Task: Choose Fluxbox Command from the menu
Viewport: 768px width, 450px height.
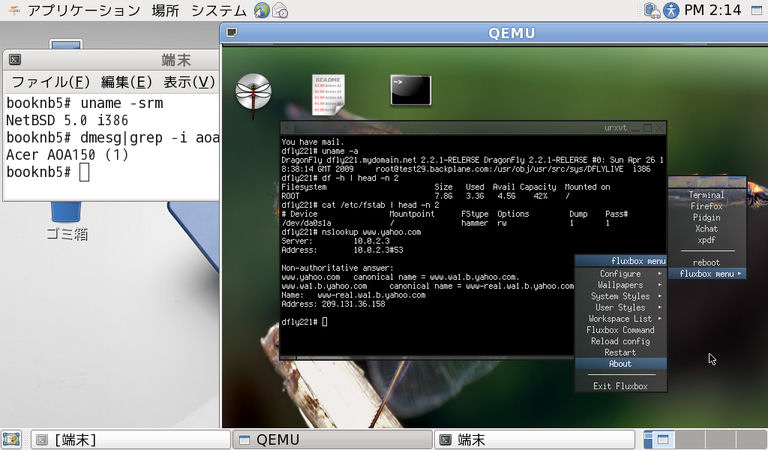Action: pyautogui.click(x=621, y=330)
